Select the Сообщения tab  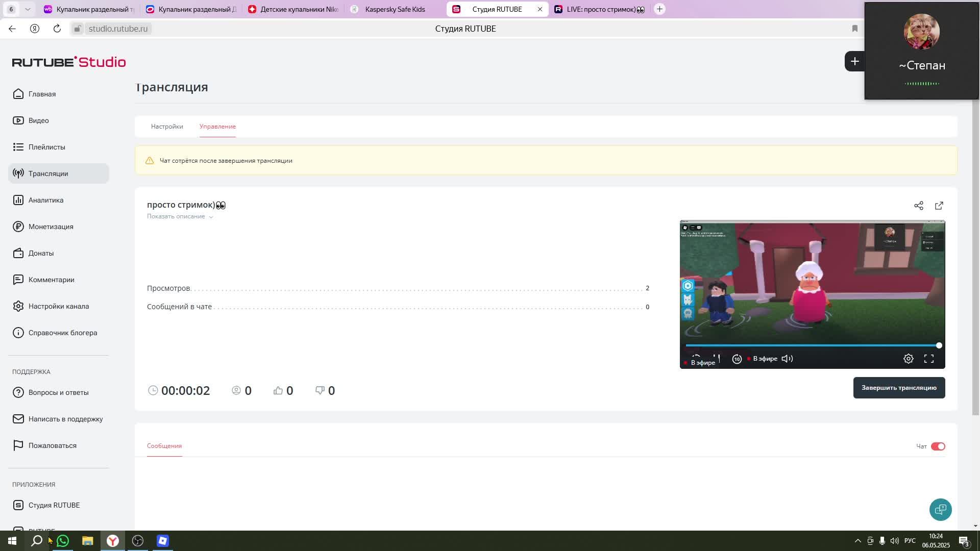[164, 445]
